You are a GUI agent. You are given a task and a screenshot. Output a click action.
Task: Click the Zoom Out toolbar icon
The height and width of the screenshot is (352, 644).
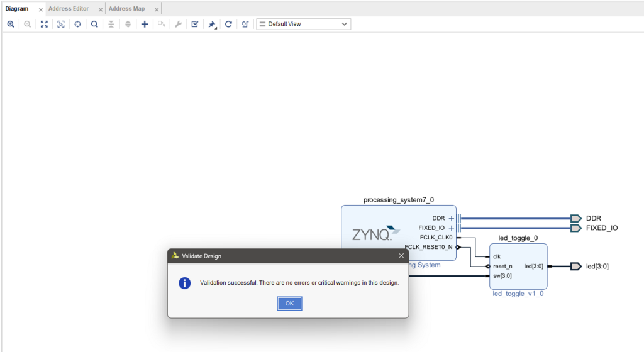[28, 25]
